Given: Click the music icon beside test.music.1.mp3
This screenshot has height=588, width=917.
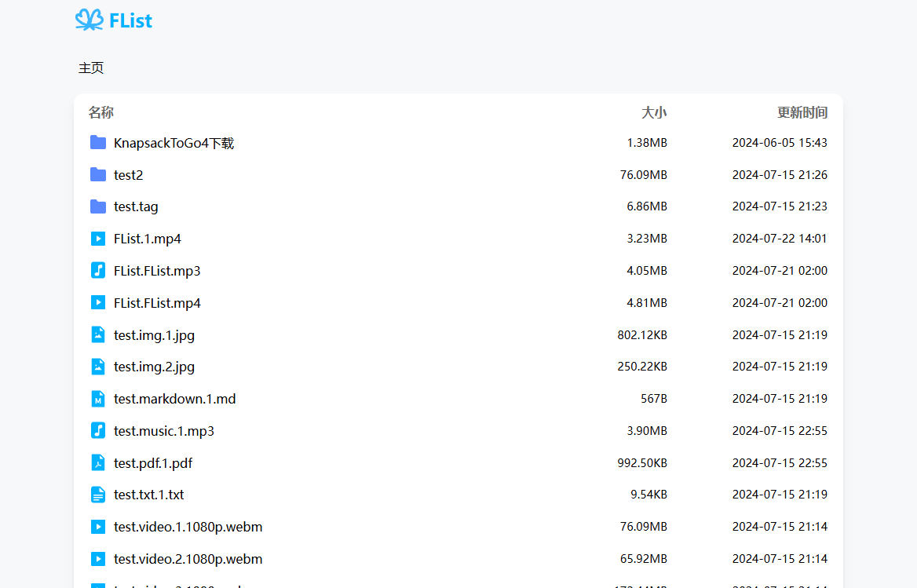Looking at the screenshot, I should [x=97, y=430].
